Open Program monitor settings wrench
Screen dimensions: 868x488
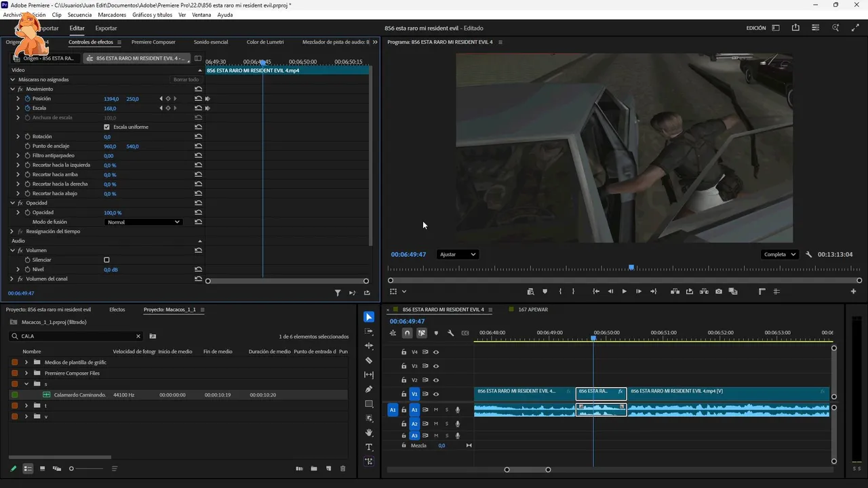pyautogui.click(x=809, y=255)
